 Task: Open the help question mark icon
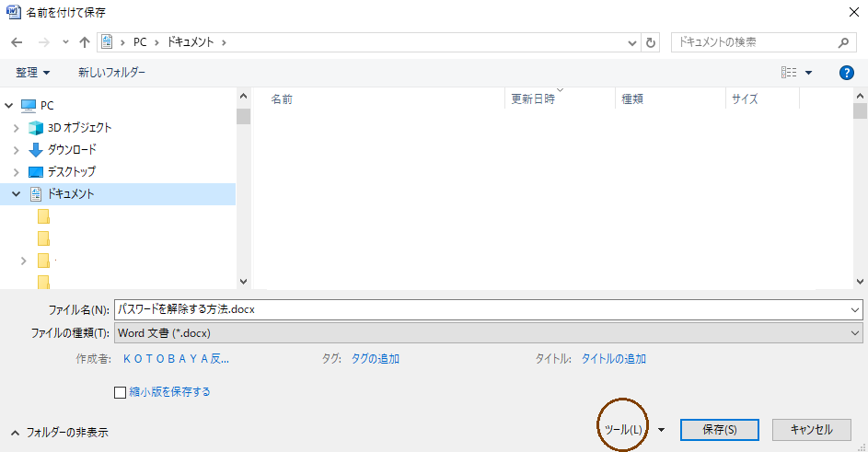(847, 73)
